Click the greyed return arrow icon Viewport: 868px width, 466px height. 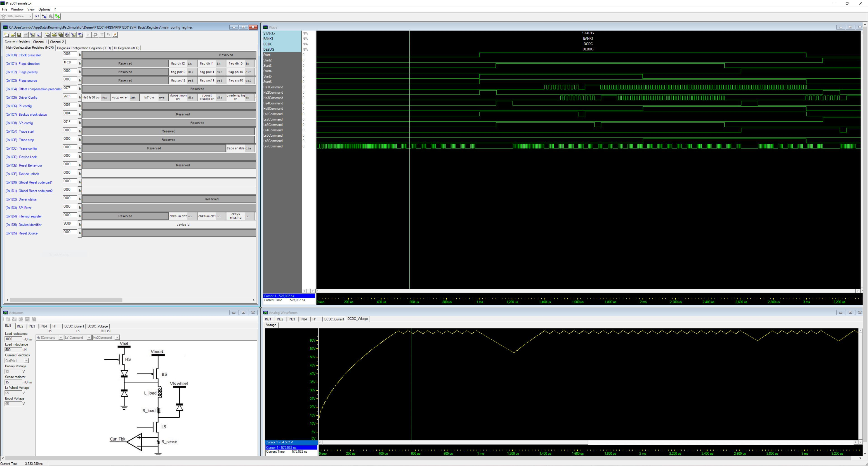tap(95, 35)
